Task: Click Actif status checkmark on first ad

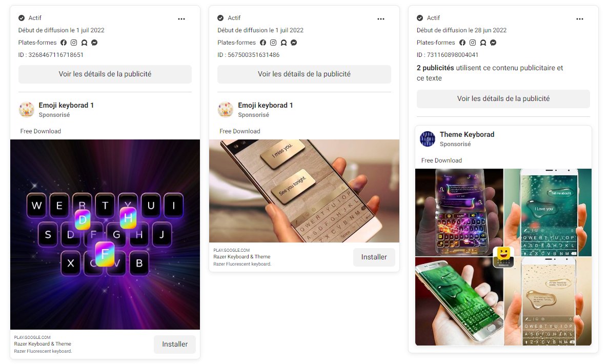Action: [22, 18]
